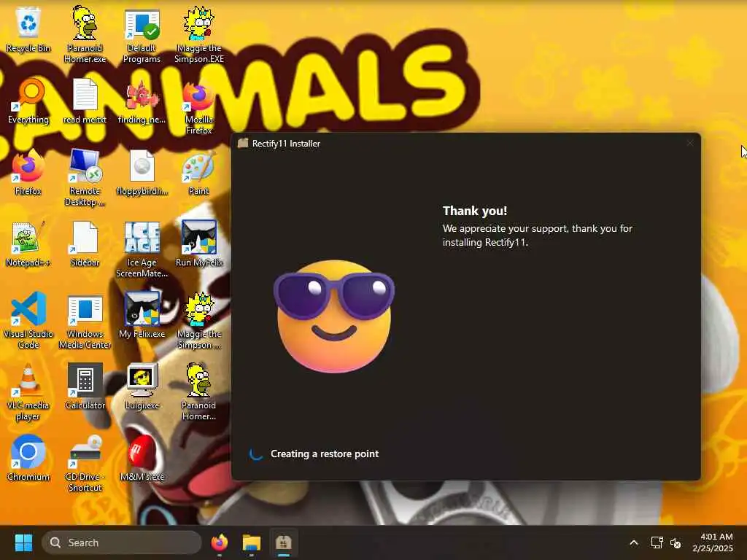Image resolution: width=747 pixels, height=560 pixels.
Task: Open the Windows Start menu
Action: (x=23, y=542)
